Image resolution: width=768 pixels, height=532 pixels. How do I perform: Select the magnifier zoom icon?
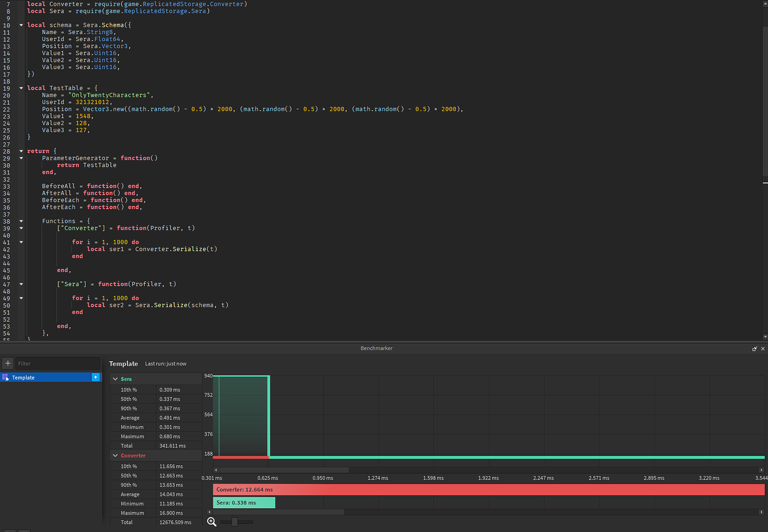click(x=211, y=521)
